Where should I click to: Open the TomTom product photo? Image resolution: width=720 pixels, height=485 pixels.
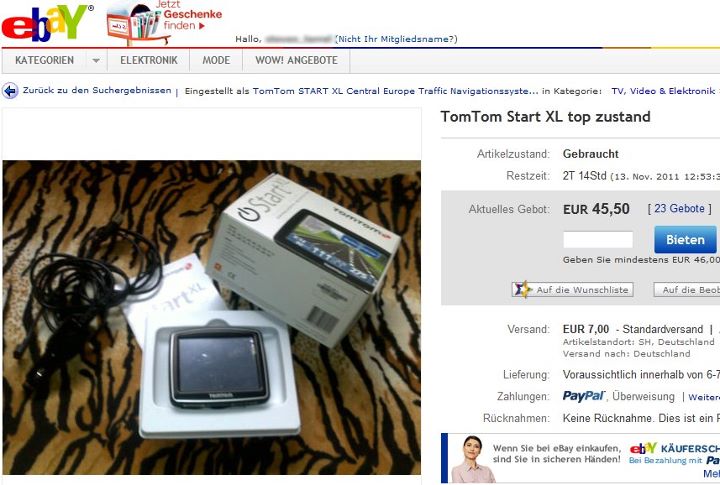(x=212, y=317)
